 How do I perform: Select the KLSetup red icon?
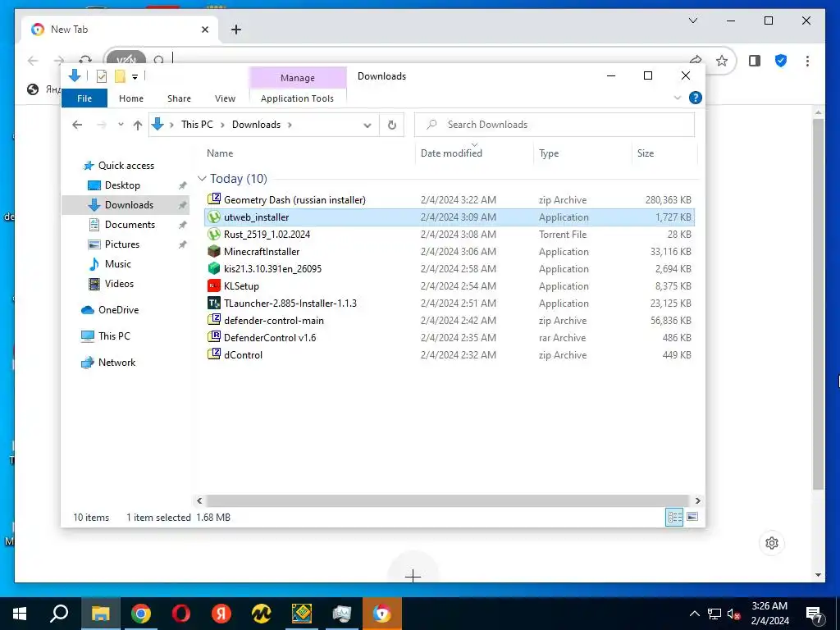(214, 285)
